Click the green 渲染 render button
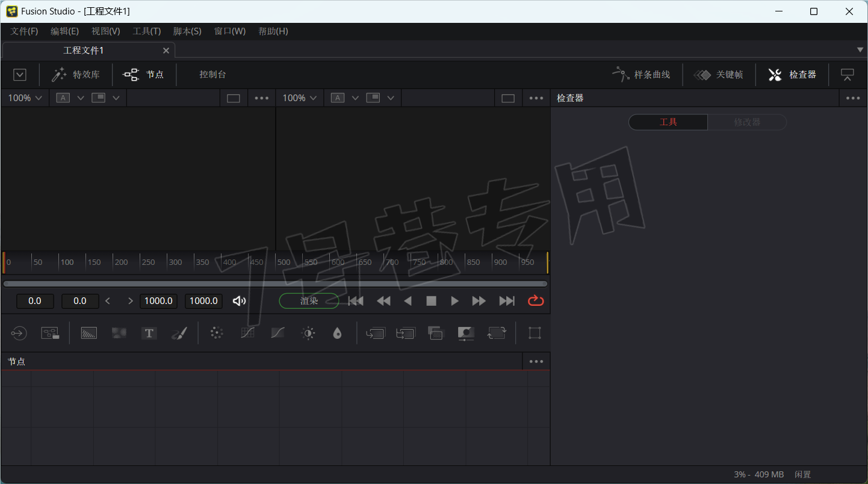This screenshot has width=868, height=484. point(309,301)
